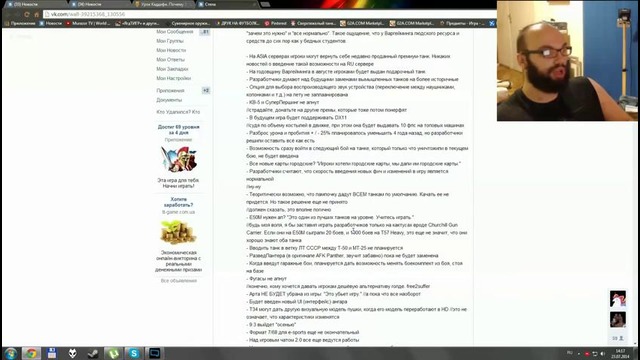Switch to the second Новости tab
The image size is (640, 360).
100,4
